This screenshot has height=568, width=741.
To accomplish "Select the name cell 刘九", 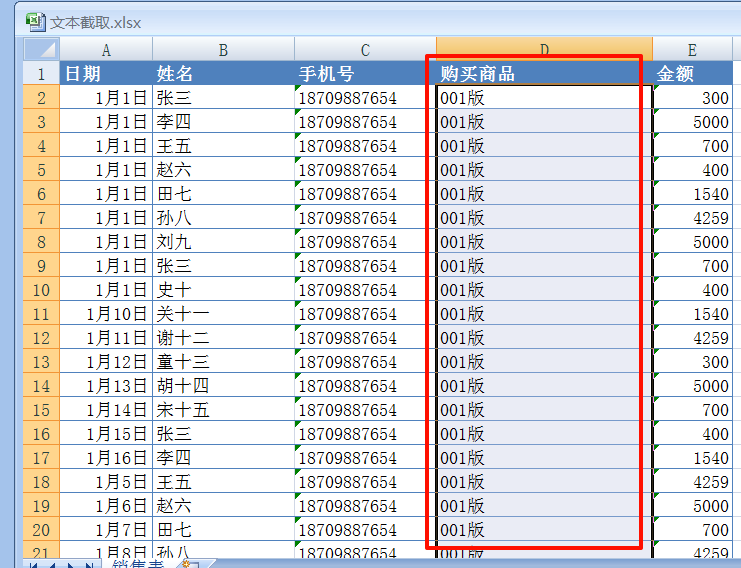I will tap(223, 241).
